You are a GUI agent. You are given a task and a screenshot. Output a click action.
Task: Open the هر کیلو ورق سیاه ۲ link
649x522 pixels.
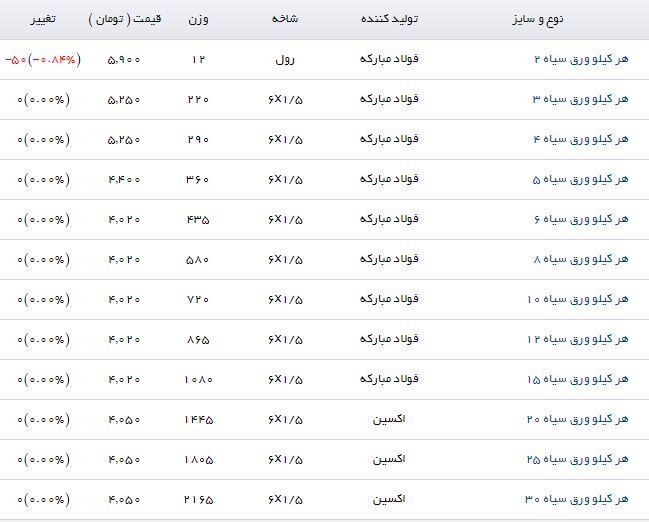pos(581,59)
